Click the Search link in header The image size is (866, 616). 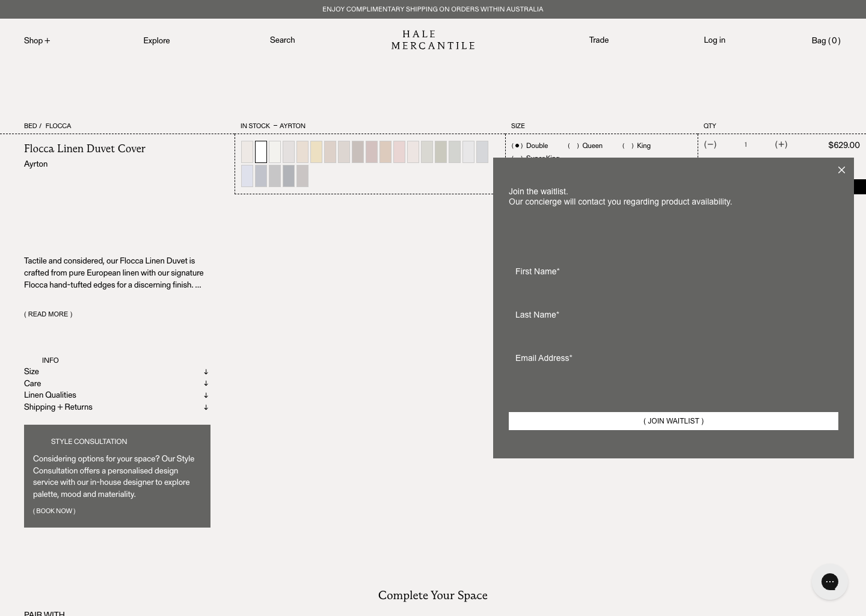[x=282, y=40]
